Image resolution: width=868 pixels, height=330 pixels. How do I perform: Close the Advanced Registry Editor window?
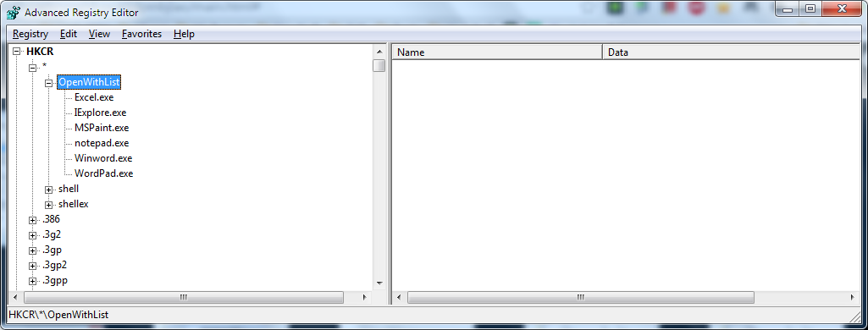pyautogui.click(x=842, y=8)
